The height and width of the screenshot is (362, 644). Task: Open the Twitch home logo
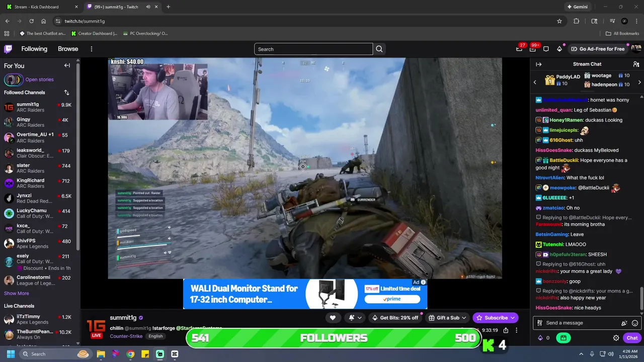[8, 49]
